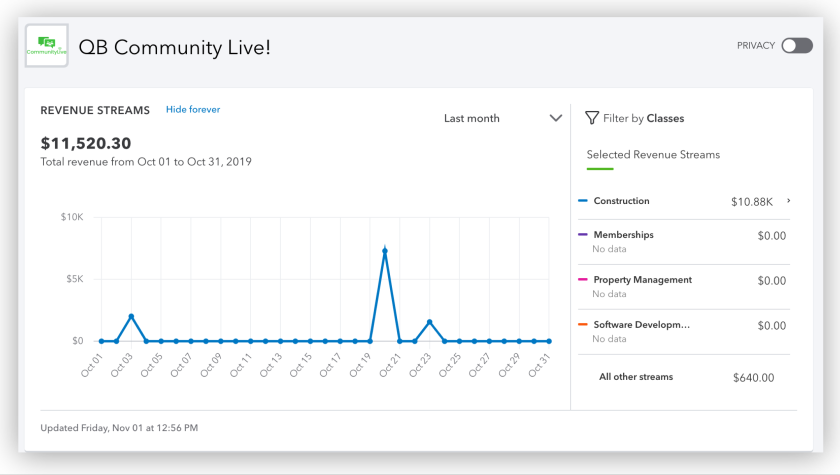Toggle the Privacy switch
Image resolution: width=840 pixels, height=475 pixels.
click(x=797, y=46)
